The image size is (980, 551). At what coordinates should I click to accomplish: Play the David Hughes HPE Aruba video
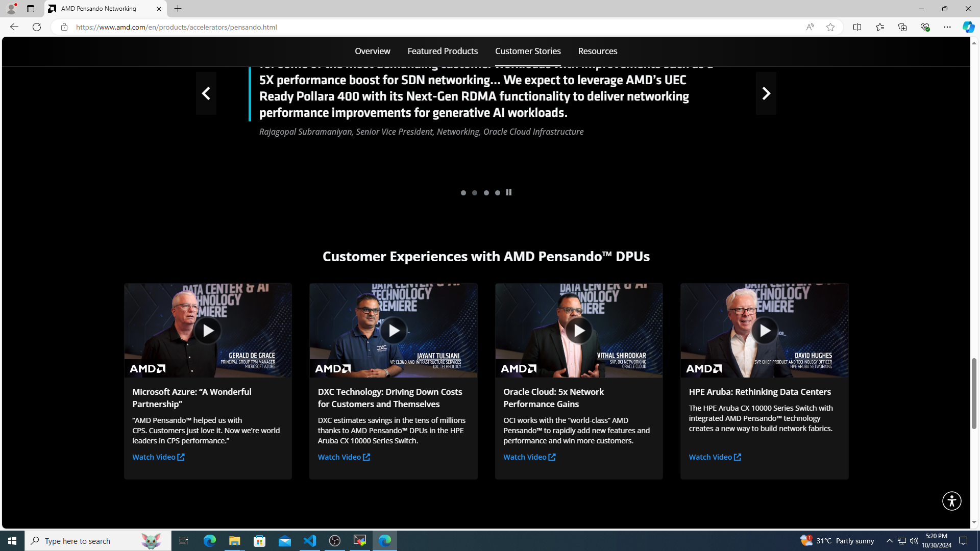point(764,331)
